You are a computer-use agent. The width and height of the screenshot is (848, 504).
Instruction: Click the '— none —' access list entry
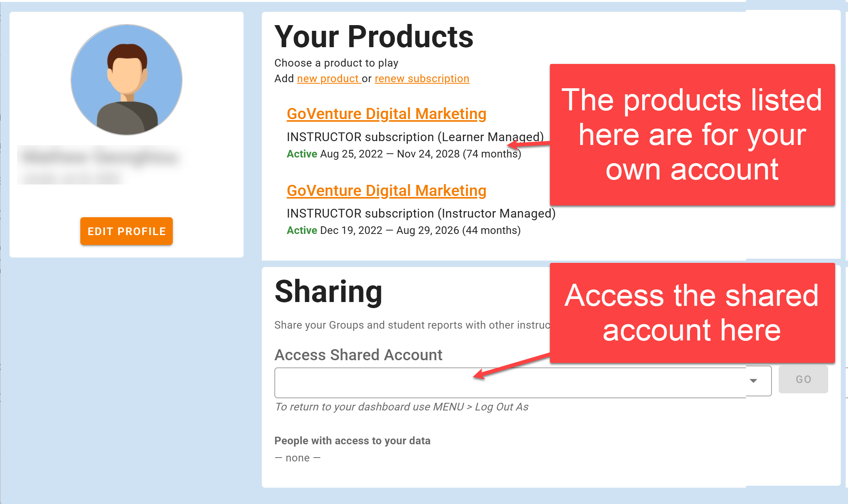click(x=297, y=458)
